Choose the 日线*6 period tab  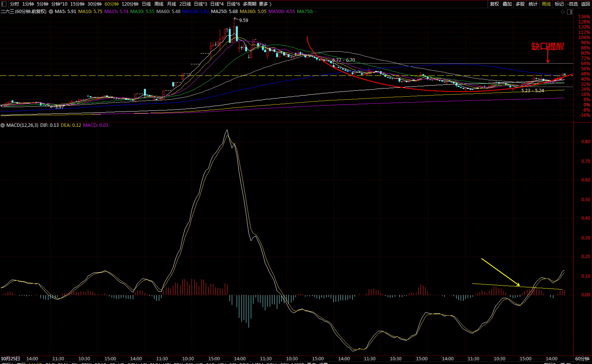pyautogui.click(x=233, y=4)
